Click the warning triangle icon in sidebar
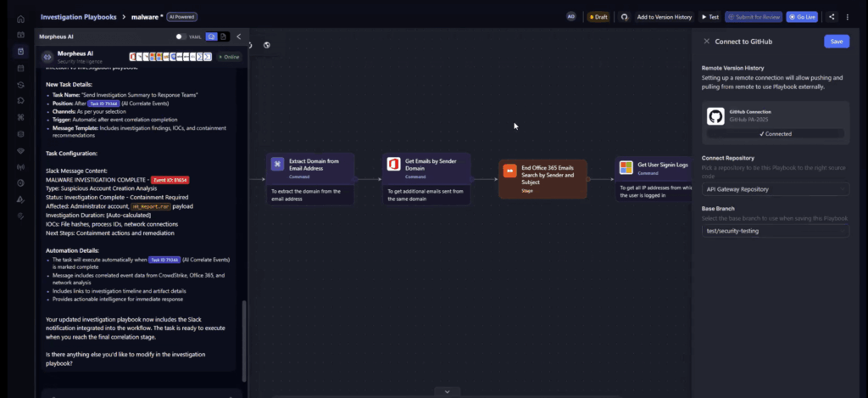Screen dimensions: 868x398 coord(20,199)
